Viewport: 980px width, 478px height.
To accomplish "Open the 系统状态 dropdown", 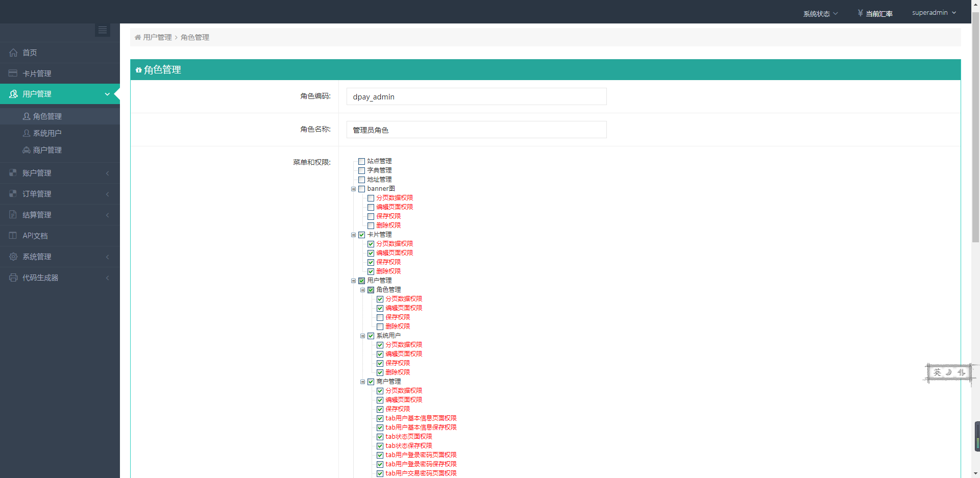I will click(820, 14).
